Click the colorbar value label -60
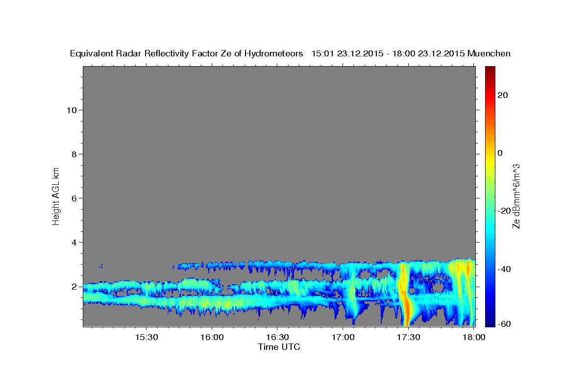The image size is (588, 392). click(x=504, y=324)
